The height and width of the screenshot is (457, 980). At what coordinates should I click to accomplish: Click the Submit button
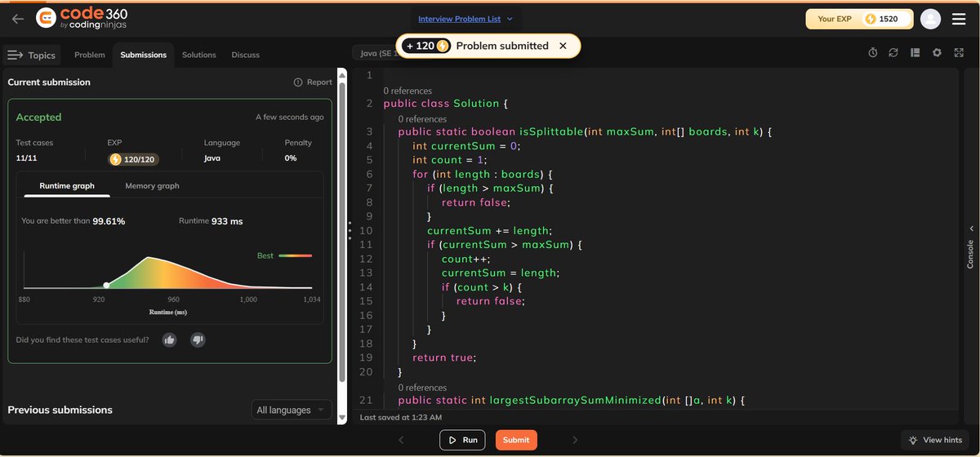[516, 440]
